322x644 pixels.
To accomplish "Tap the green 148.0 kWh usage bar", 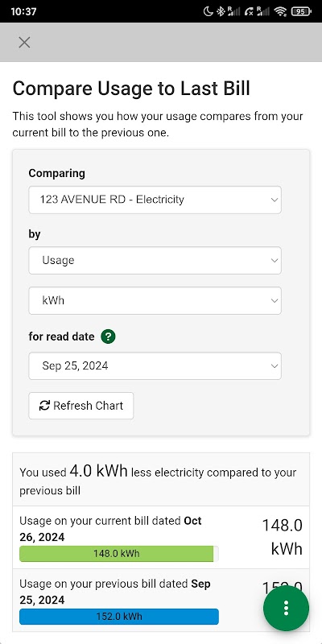I will (116, 554).
